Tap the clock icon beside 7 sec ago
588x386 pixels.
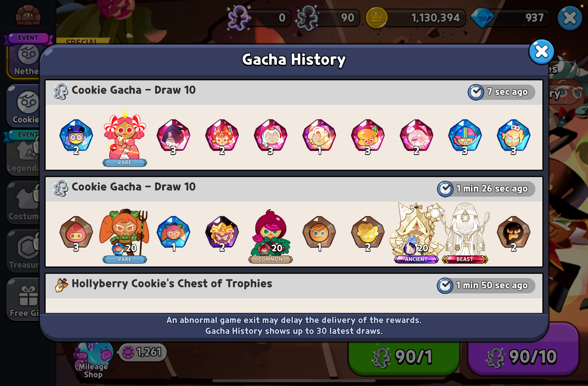coord(476,92)
